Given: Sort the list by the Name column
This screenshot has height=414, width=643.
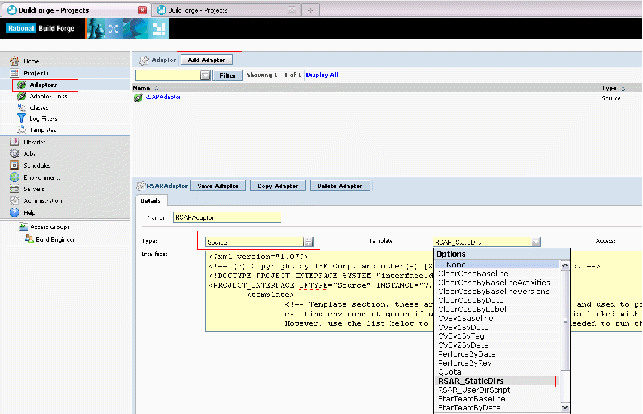Looking at the screenshot, I should 145,88.
